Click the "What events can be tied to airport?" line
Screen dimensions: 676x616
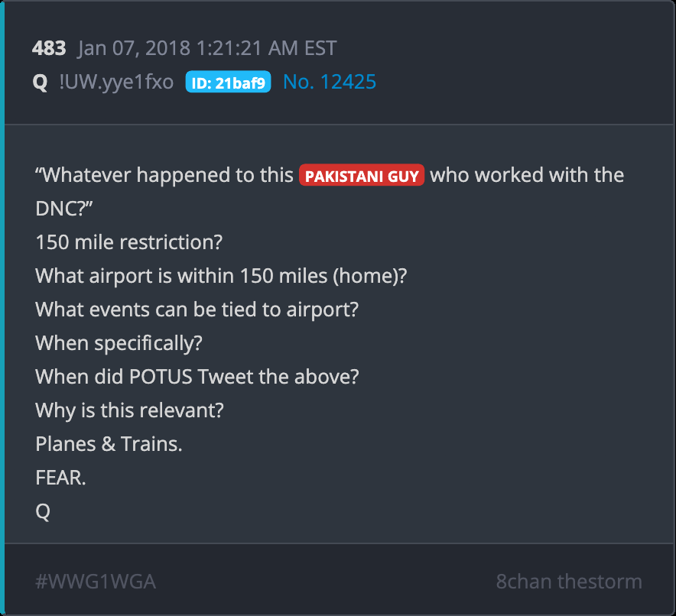[197, 310]
